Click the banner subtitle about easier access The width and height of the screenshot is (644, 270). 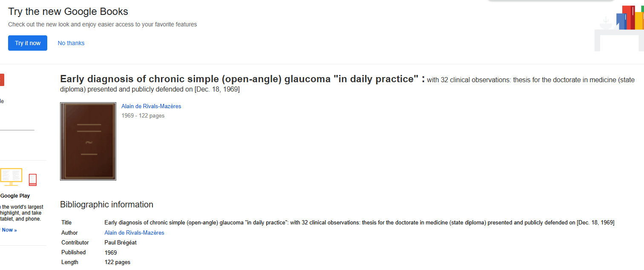(103, 25)
